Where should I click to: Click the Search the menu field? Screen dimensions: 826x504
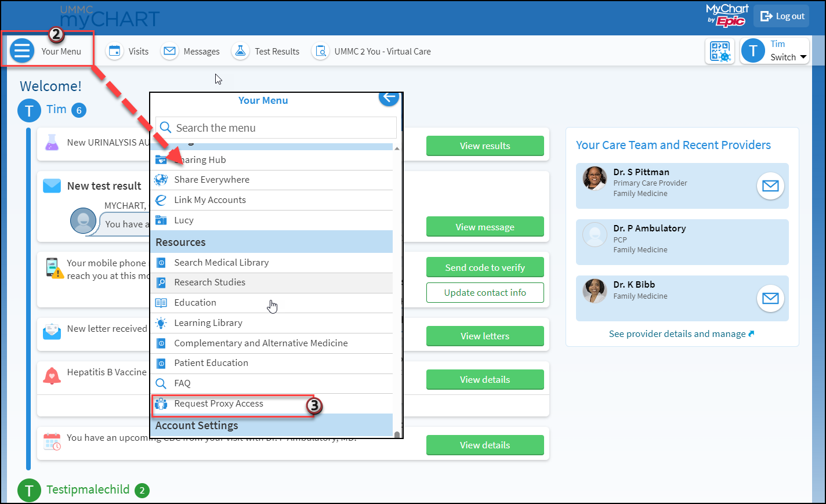[x=276, y=128]
